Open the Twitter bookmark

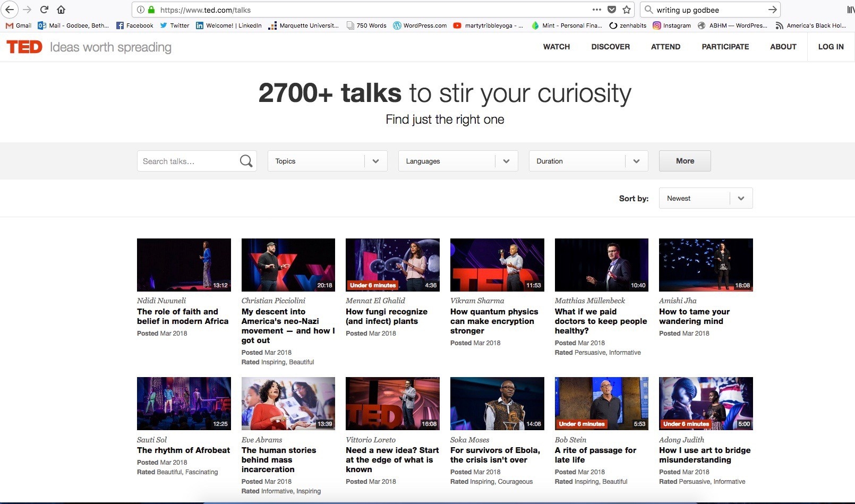pyautogui.click(x=175, y=25)
